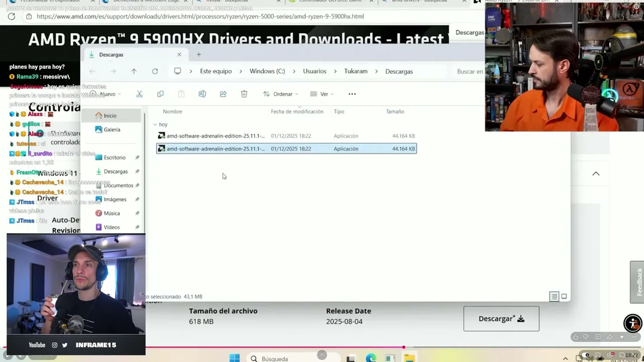The width and height of the screenshot is (644, 362).
Task: Sort files by the Tipo column header
Action: pos(339,112)
